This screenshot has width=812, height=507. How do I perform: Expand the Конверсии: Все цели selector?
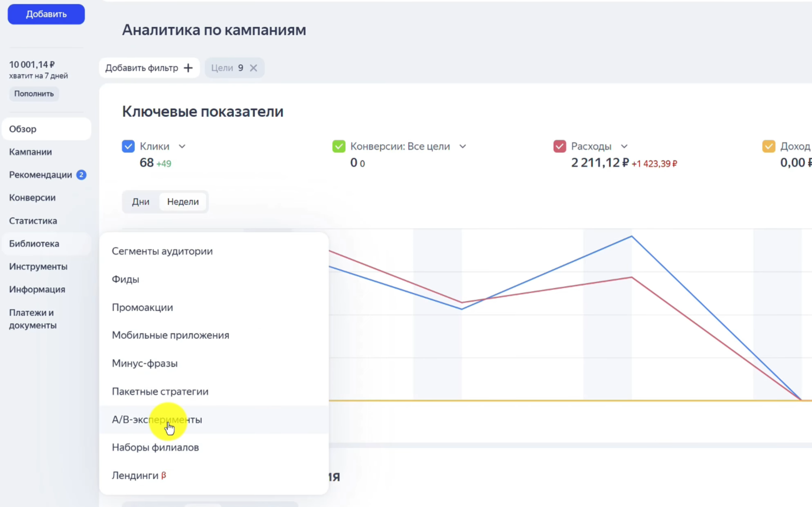462,146
